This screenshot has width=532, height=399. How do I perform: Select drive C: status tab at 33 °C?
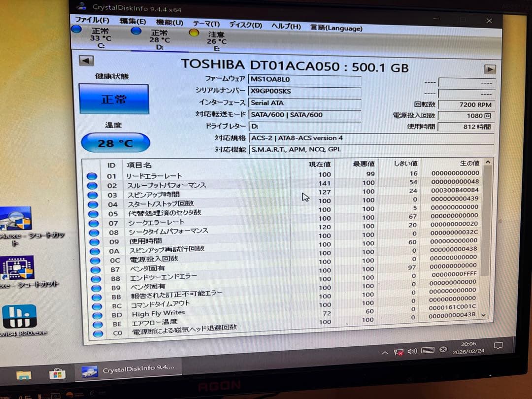100,37
